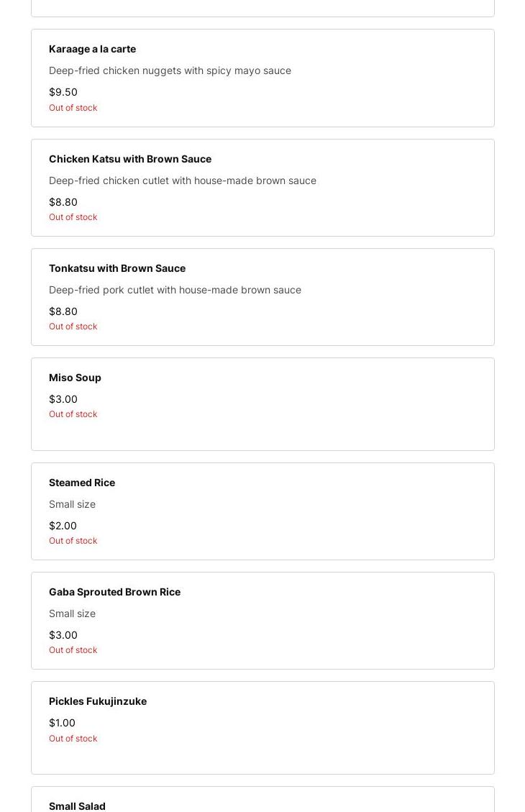The image size is (525, 812).
Task: Open the Karaage a la carte item
Action: tap(92, 49)
